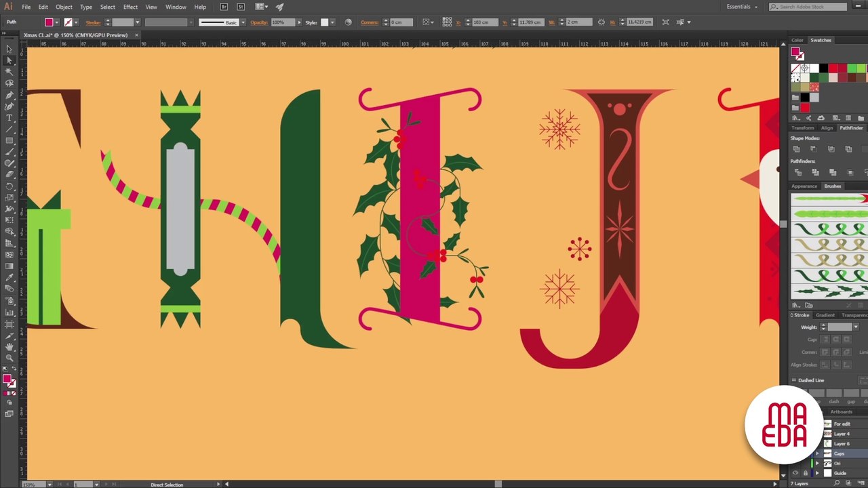Image resolution: width=868 pixels, height=488 pixels.
Task: Switch to the Gradient tab
Action: coord(825,314)
